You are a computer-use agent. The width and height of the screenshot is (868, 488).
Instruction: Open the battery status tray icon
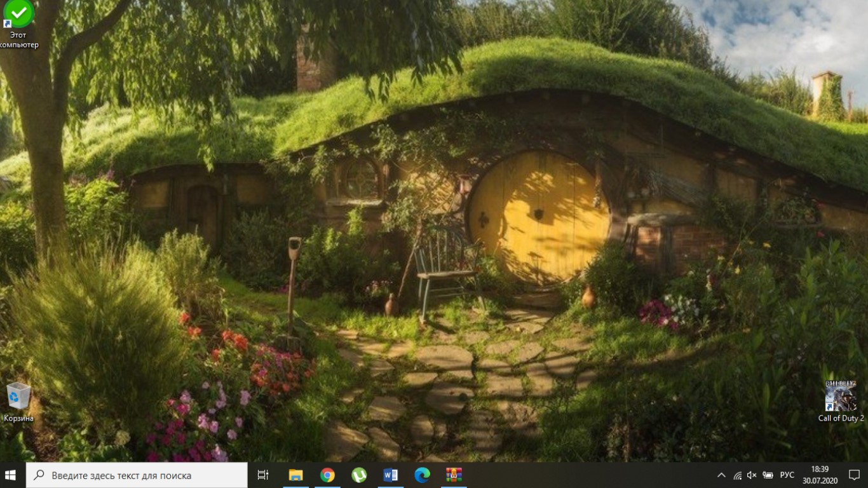click(768, 475)
